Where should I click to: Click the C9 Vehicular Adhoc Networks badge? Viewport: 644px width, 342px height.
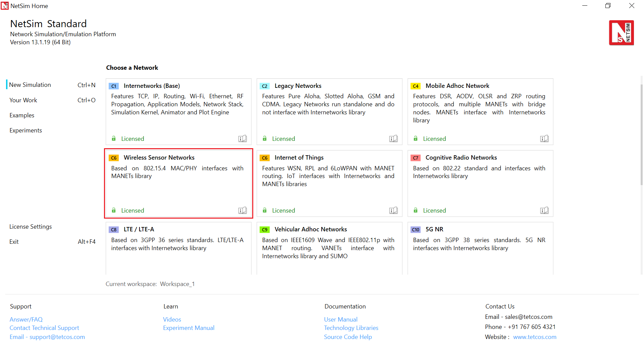[x=265, y=230]
